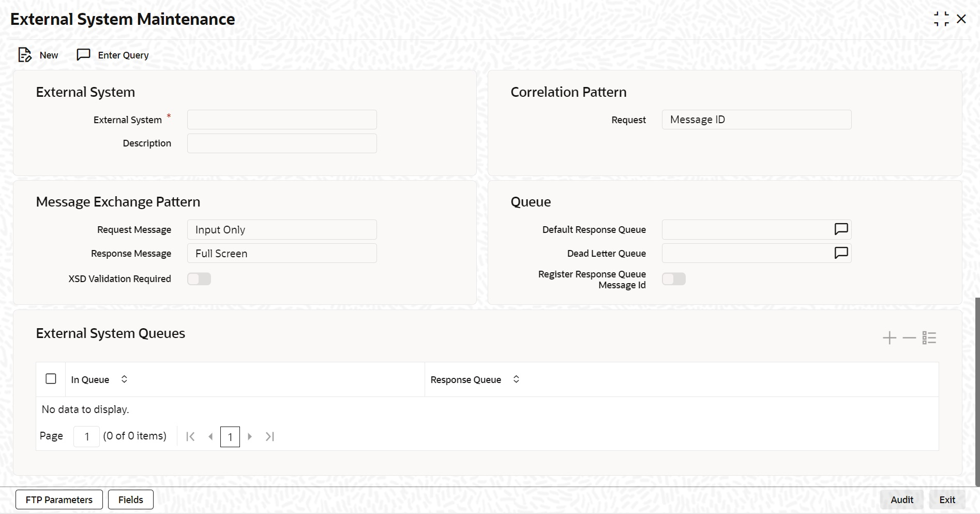Sort by the In Queue column
Image resolution: width=980 pixels, height=514 pixels.
[x=124, y=379]
